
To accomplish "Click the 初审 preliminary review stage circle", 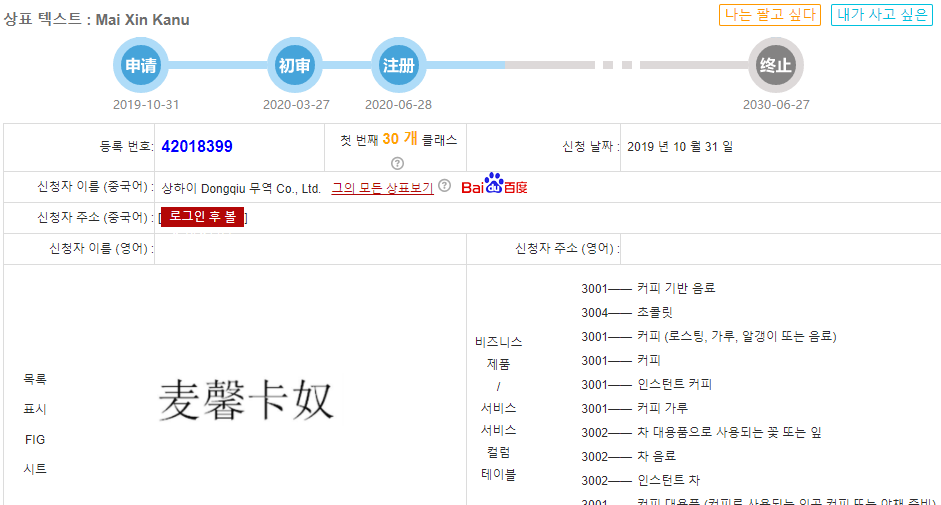I will (294, 65).
